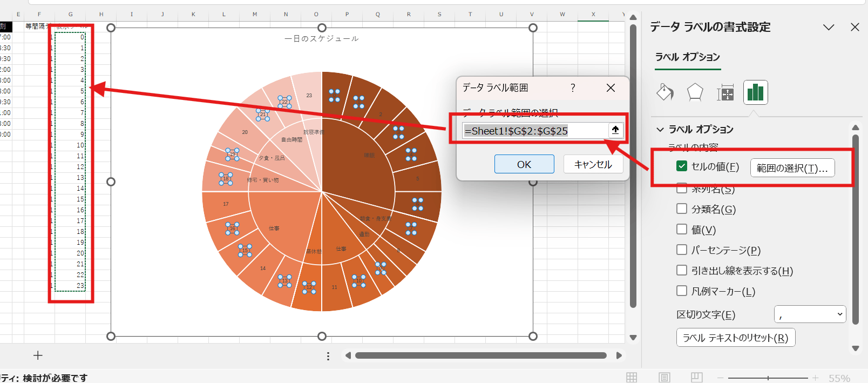Click help question mark in dialog
Image resolution: width=868 pixels, height=383 pixels.
coord(573,88)
